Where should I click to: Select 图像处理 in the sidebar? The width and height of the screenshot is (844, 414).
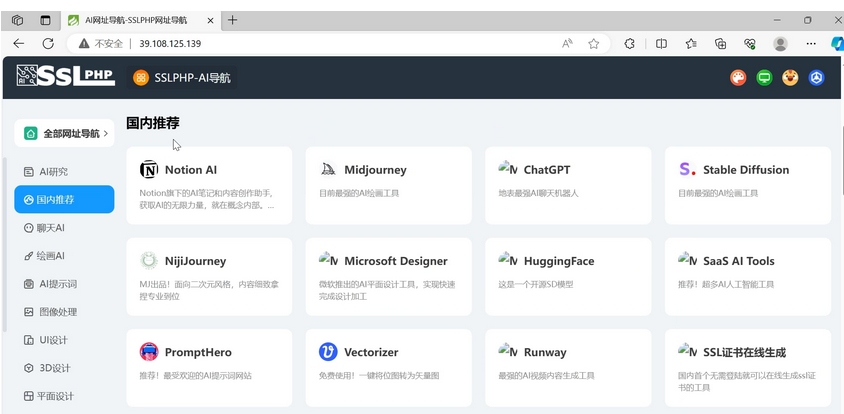point(64,312)
